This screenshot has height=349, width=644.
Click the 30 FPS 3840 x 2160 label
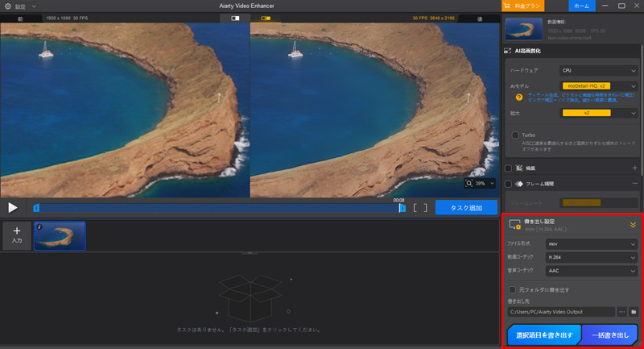(x=433, y=18)
